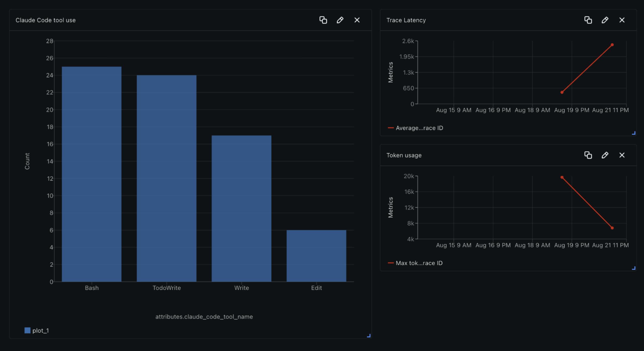The image size is (644, 351).
Task: Click the Edit bar in chart
Action: pos(316,256)
